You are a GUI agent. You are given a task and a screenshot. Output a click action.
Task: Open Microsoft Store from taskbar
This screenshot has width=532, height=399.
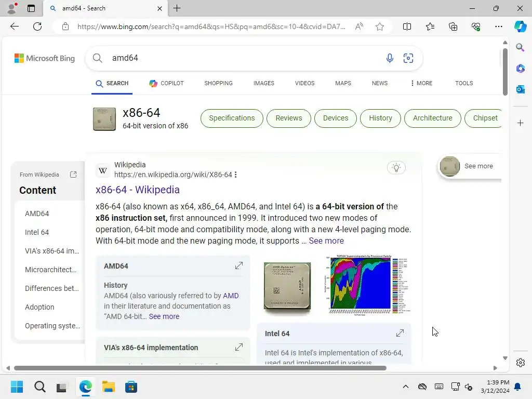point(131,387)
